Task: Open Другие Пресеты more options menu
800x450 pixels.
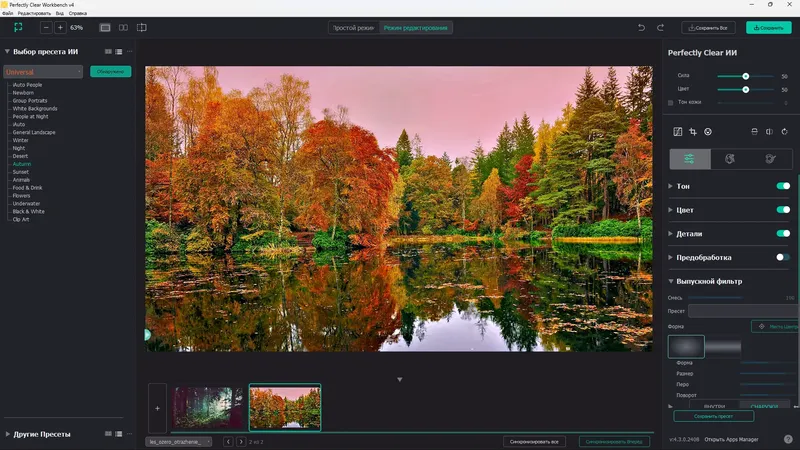Action: click(130, 434)
